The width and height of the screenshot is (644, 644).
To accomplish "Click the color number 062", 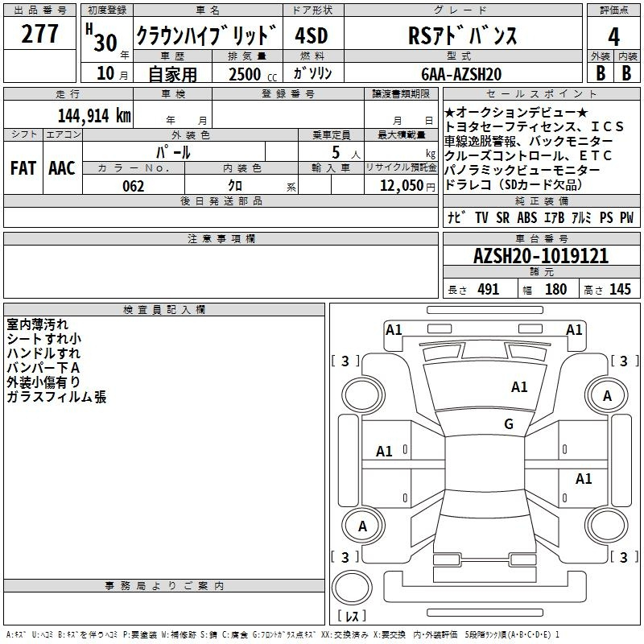I will [133, 186].
